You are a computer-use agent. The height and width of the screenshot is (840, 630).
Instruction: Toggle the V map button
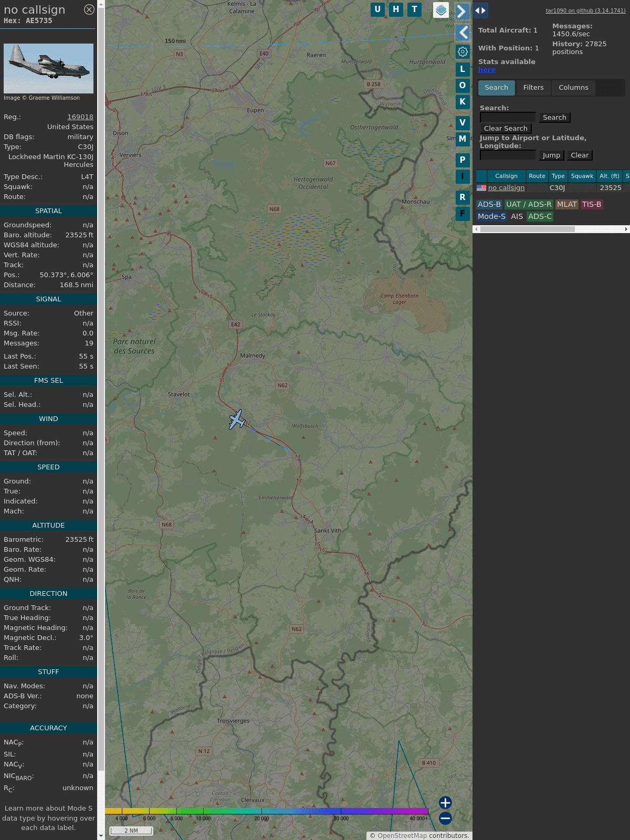click(x=463, y=123)
